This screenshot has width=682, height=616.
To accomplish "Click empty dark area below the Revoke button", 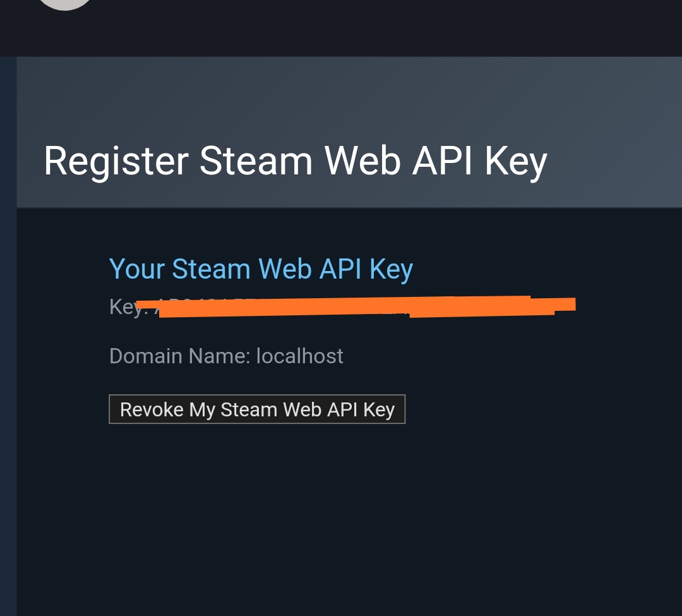I will point(349,522).
